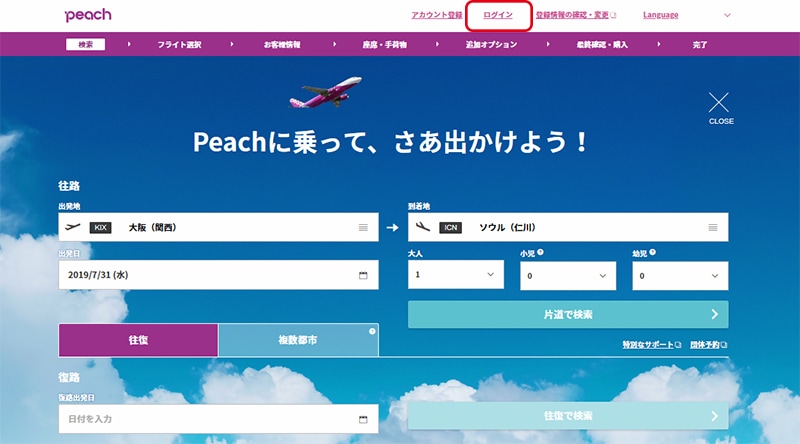Show help icon on 複数都市 tab

pyautogui.click(x=372, y=331)
